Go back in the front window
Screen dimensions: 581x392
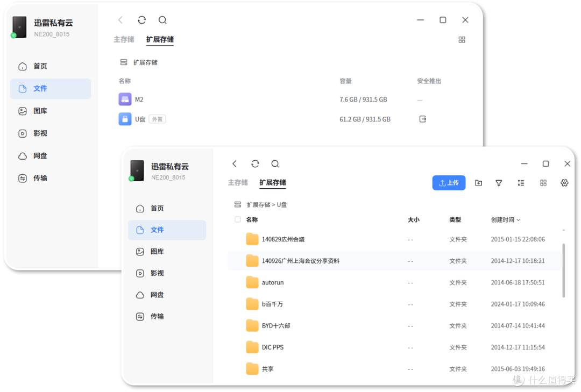click(235, 164)
